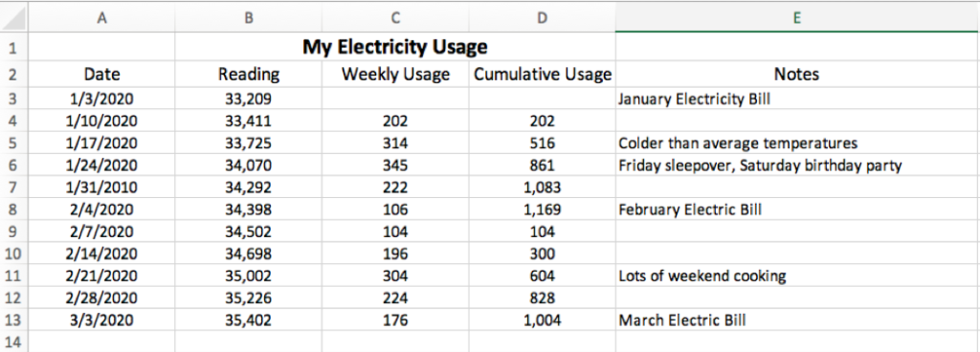Click the reading value 34,292
Screen dimensions: 980x352
click(x=249, y=187)
